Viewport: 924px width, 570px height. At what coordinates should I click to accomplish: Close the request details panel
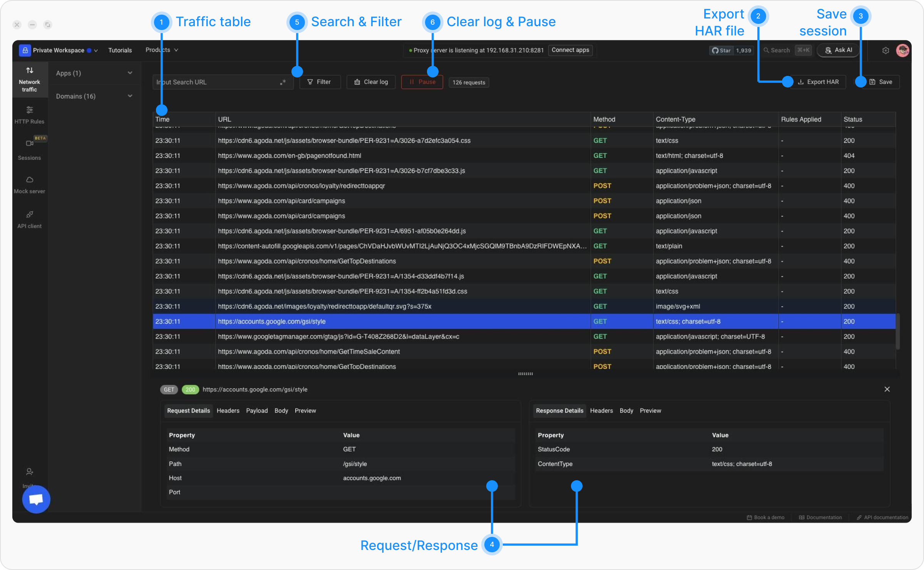click(x=887, y=389)
